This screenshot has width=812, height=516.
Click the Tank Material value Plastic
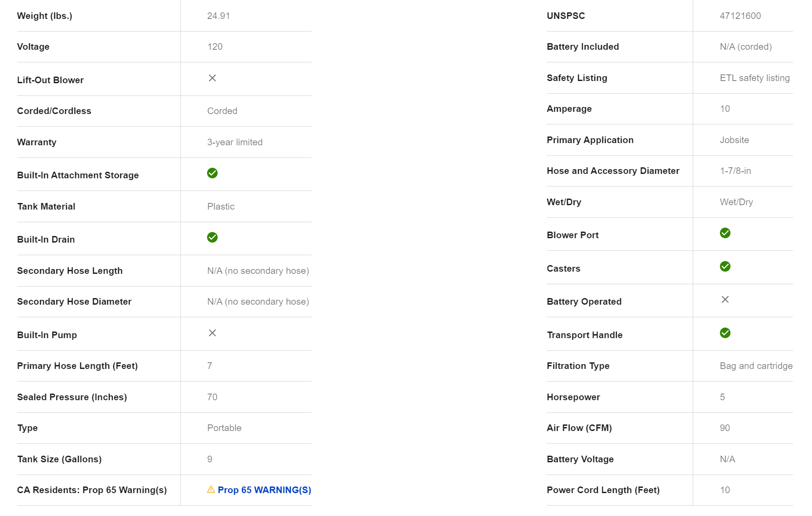pos(221,206)
